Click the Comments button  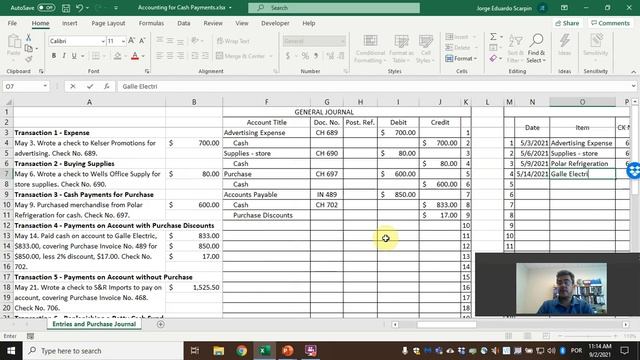610,23
